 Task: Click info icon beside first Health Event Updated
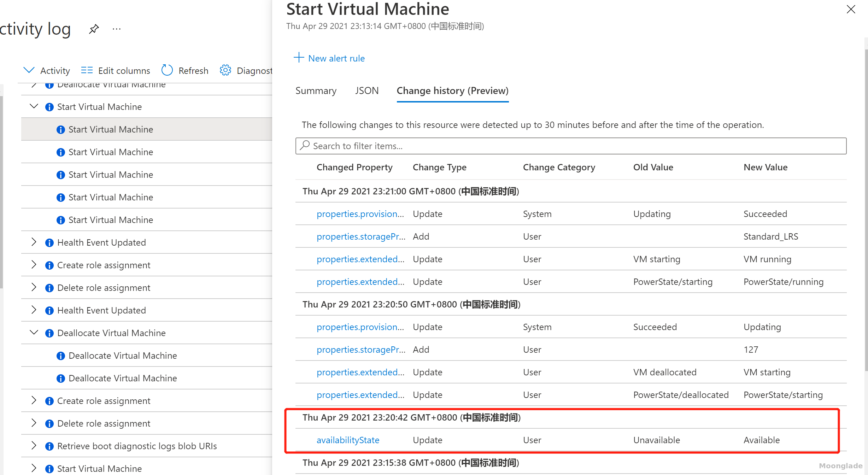tap(49, 243)
